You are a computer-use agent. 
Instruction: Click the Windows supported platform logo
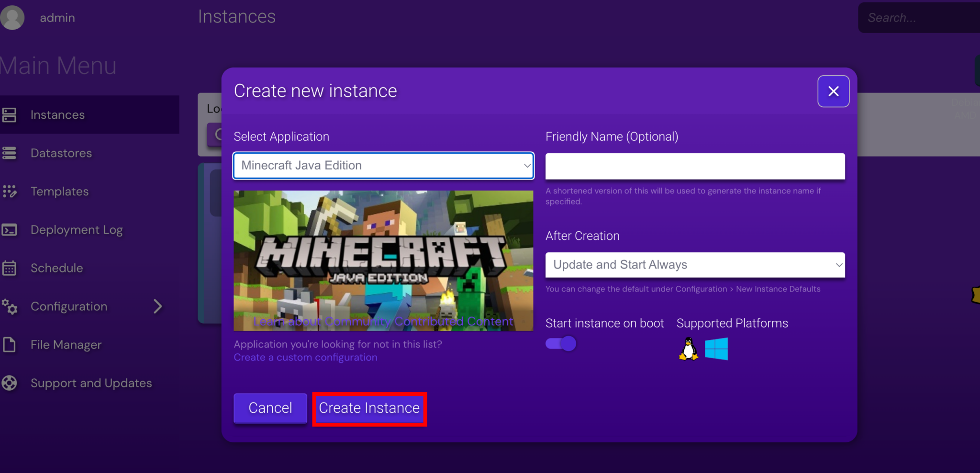pos(716,349)
